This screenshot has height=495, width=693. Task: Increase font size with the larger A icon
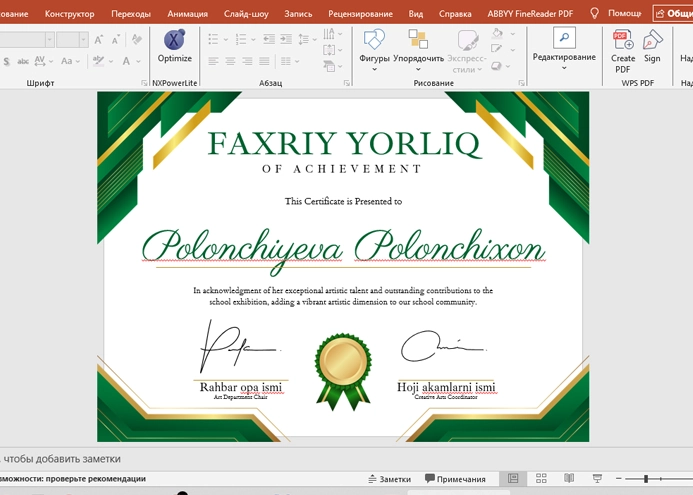pyautogui.click(x=99, y=40)
